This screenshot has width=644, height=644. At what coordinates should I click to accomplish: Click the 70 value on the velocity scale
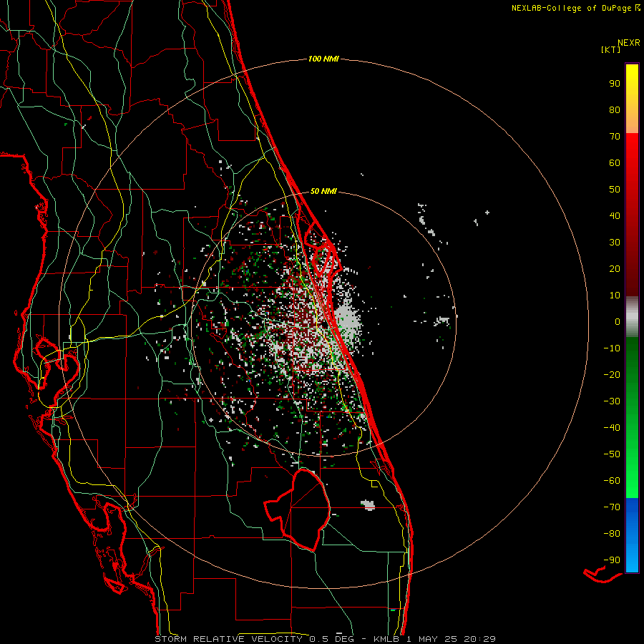(615, 137)
